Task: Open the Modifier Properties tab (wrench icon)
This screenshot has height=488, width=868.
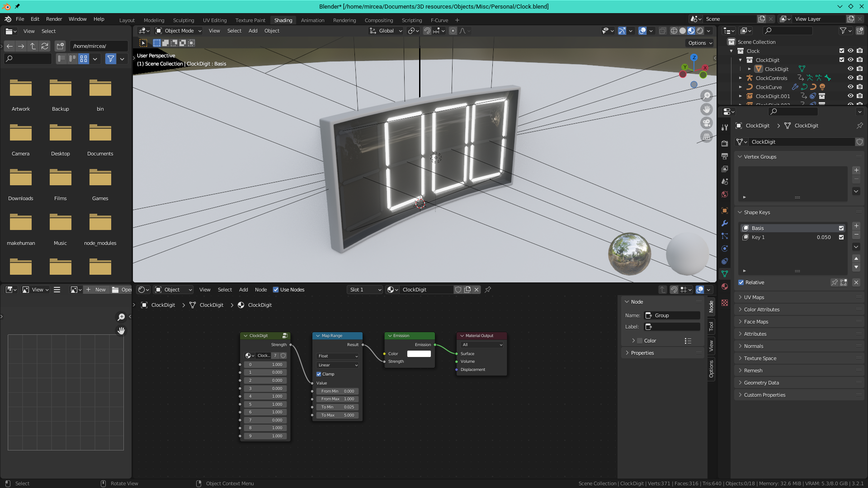Action: click(725, 224)
